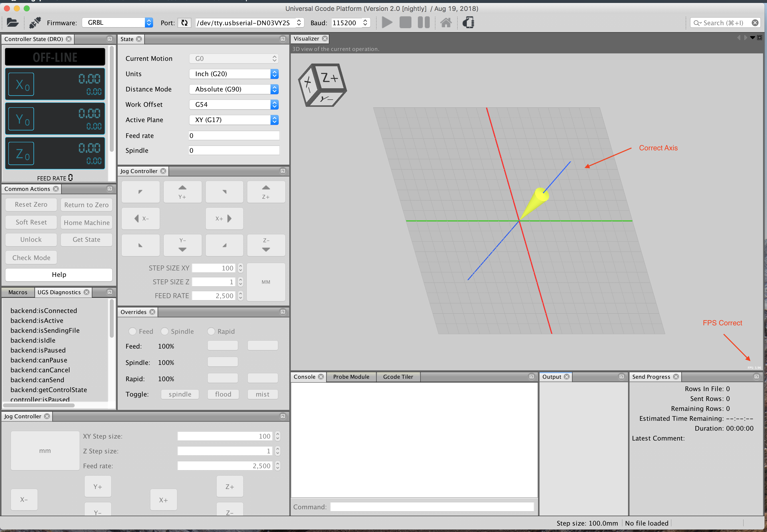Select the Spindle override radio button

point(165,331)
